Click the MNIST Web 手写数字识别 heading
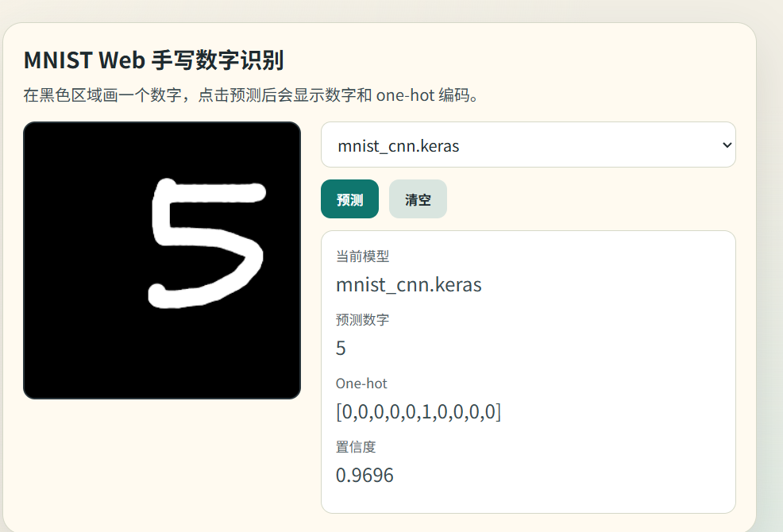Screen dimensions: 783x532 (154, 60)
